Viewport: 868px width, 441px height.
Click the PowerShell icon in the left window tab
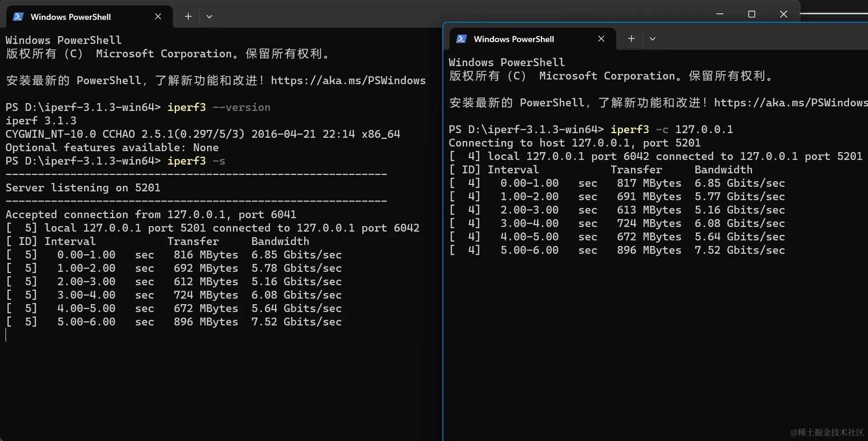tap(18, 17)
